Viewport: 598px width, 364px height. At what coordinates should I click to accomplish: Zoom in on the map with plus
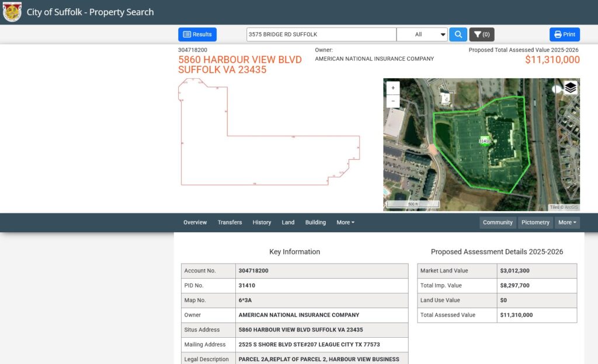(393, 88)
